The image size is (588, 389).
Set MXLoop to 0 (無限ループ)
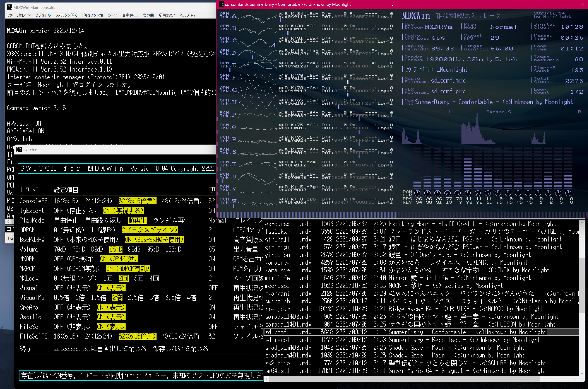coord(75,278)
